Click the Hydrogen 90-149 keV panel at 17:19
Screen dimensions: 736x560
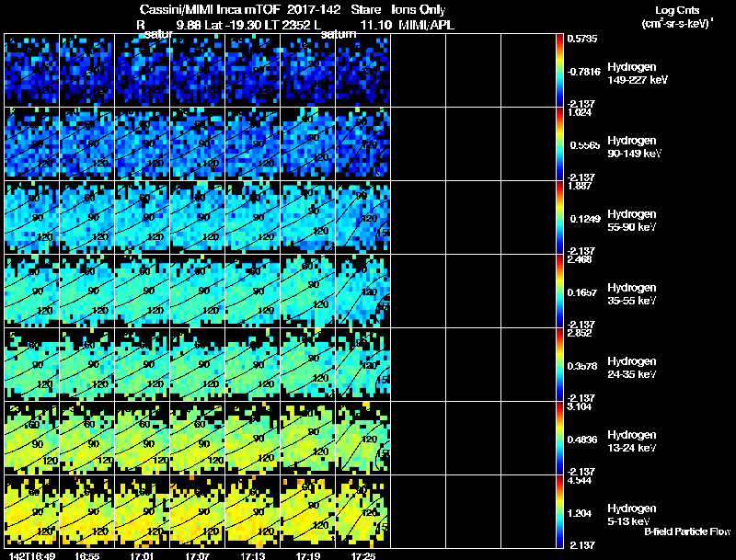308,143
